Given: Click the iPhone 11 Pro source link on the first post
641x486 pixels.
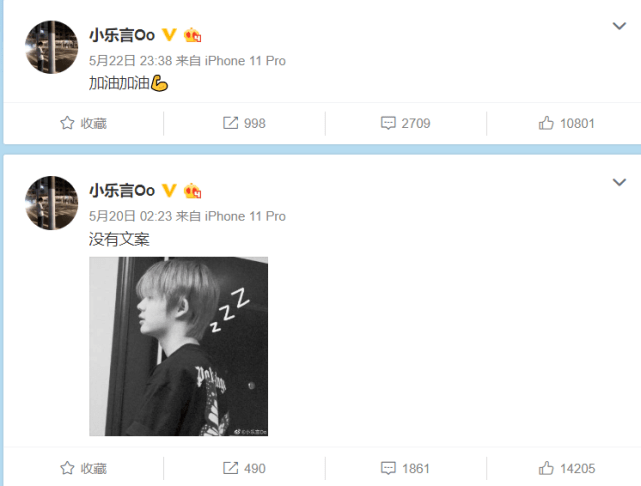Looking at the screenshot, I should point(245,61).
